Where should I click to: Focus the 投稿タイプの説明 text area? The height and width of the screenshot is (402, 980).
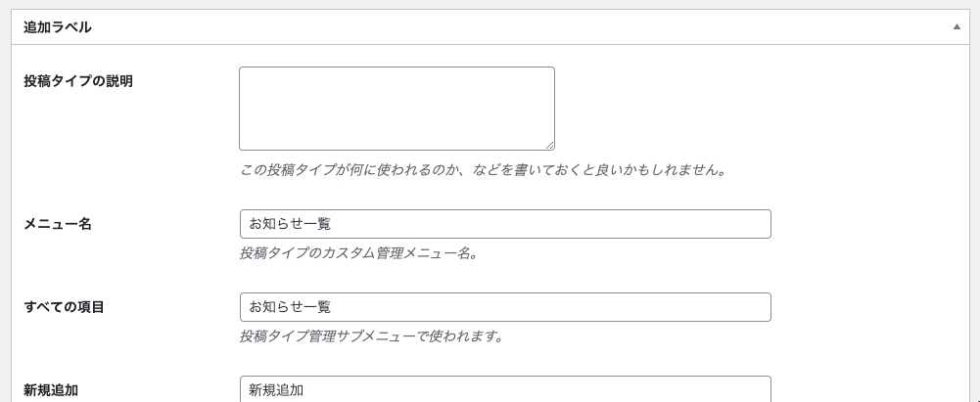coord(397,109)
